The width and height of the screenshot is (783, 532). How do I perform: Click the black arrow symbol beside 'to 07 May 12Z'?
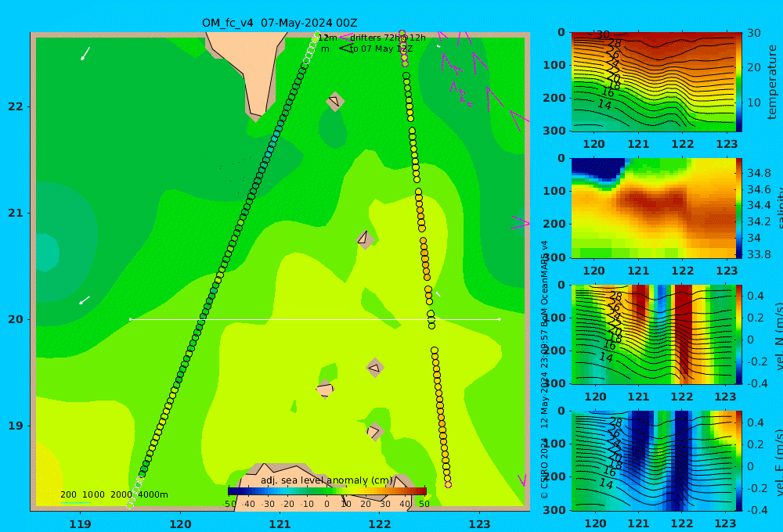pos(346,49)
